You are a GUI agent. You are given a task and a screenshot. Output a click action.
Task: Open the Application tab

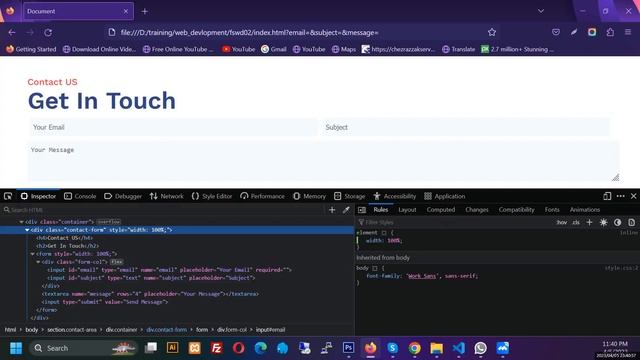(x=444, y=196)
